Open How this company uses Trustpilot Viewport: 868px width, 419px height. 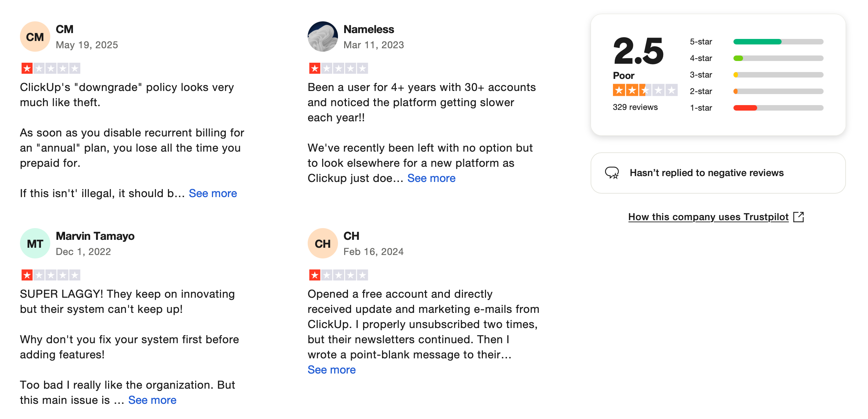(x=708, y=217)
